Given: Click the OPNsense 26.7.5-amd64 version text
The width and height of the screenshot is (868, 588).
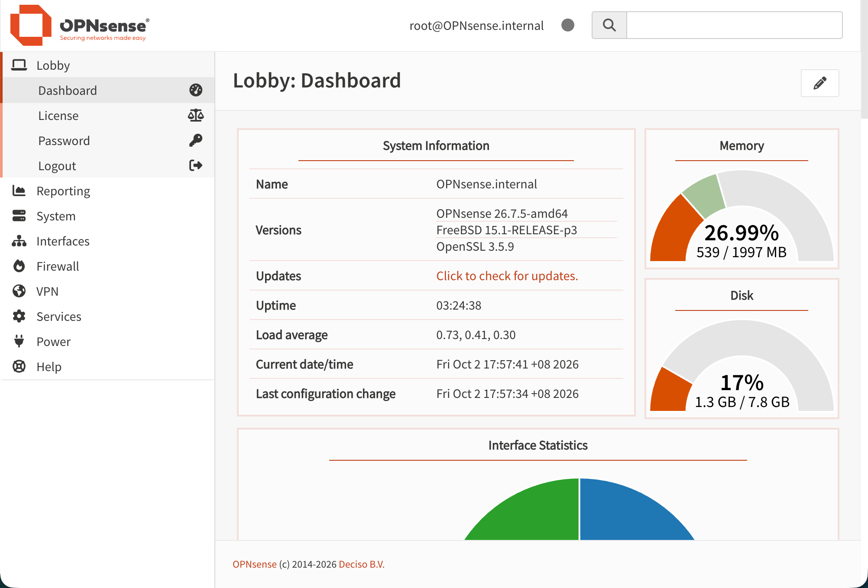Looking at the screenshot, I should point(502,213).
